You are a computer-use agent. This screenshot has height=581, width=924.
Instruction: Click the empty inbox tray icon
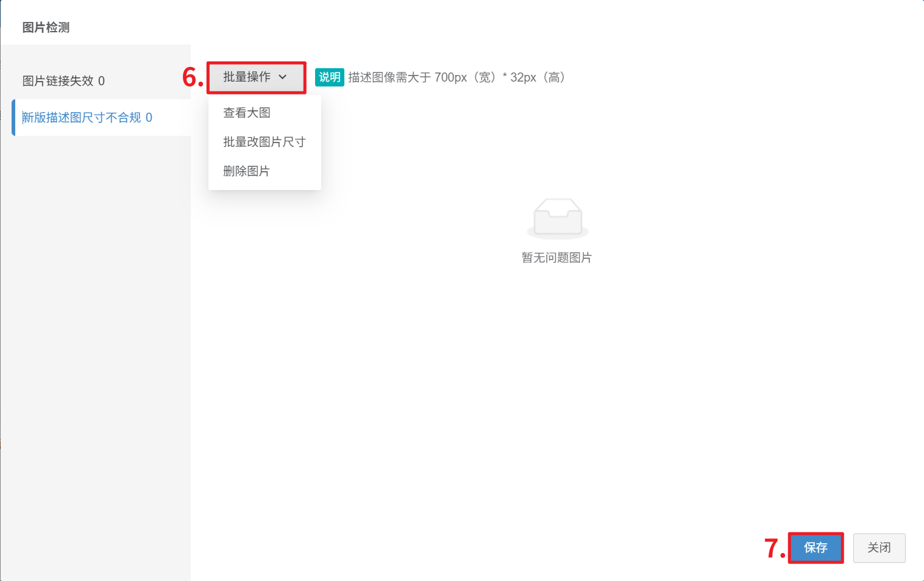coord(558,218)
